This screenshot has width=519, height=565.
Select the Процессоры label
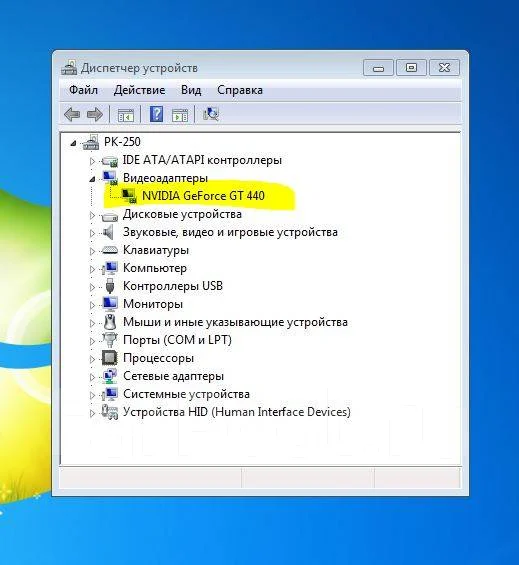tap(159, 358)
